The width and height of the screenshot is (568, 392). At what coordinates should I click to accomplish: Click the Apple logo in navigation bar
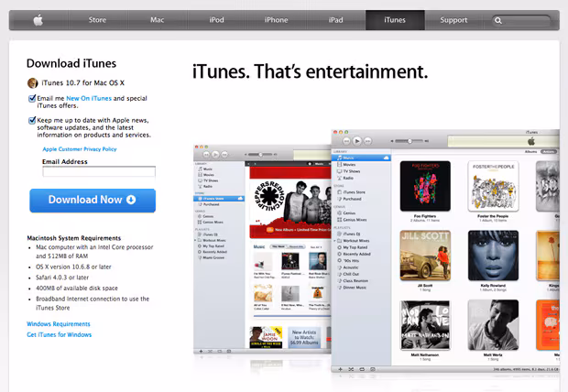[38, 20]
